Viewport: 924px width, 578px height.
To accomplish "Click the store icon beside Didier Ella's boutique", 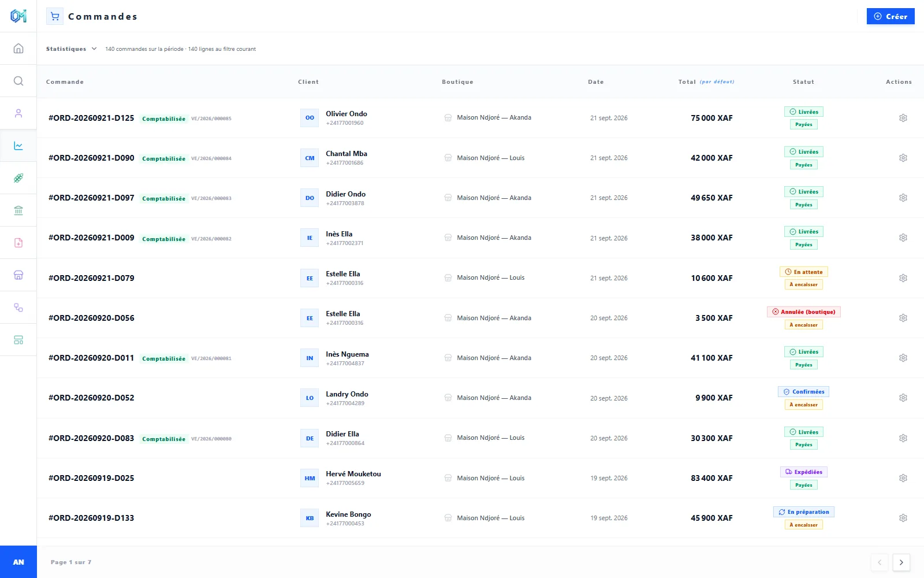I will click(x=448, y=438).
